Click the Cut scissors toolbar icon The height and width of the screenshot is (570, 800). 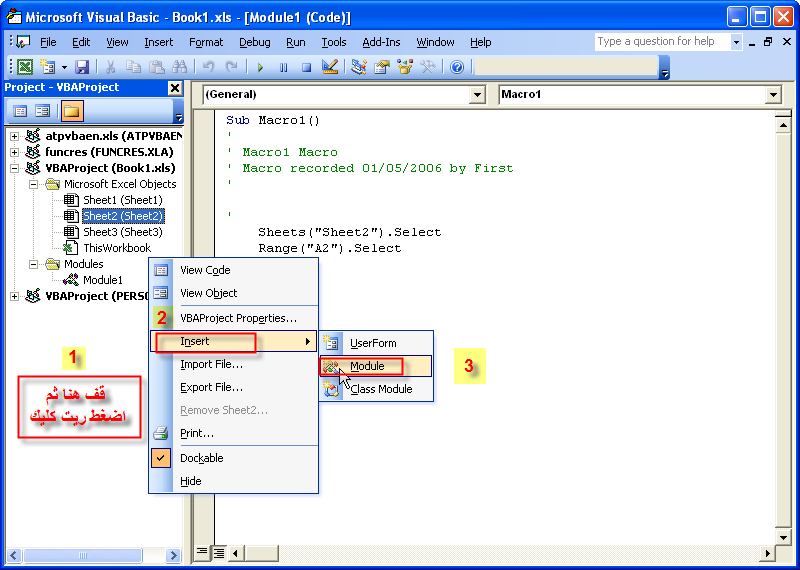point(111,67)
